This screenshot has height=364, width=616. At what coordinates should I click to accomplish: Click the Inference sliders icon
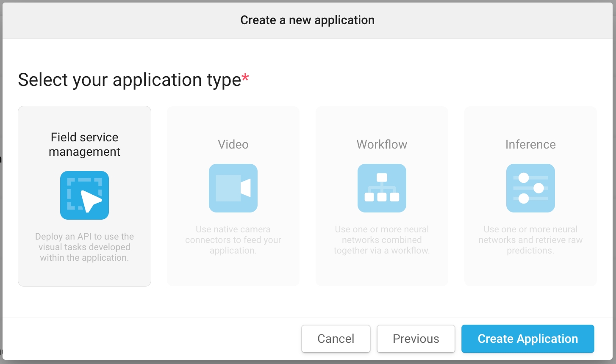tap(530, 188)
